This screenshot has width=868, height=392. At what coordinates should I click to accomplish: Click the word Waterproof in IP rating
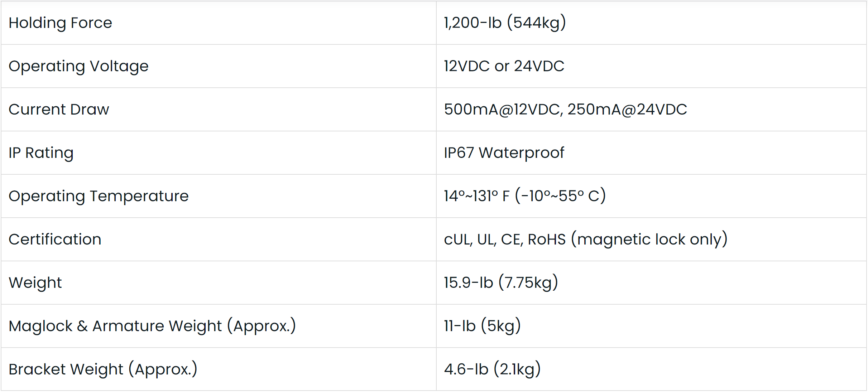(521, 153)
